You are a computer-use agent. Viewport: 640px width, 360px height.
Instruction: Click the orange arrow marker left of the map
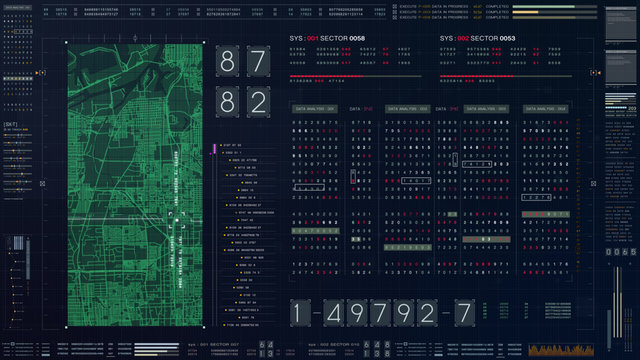pyautogui.click(x=37, y=73)
